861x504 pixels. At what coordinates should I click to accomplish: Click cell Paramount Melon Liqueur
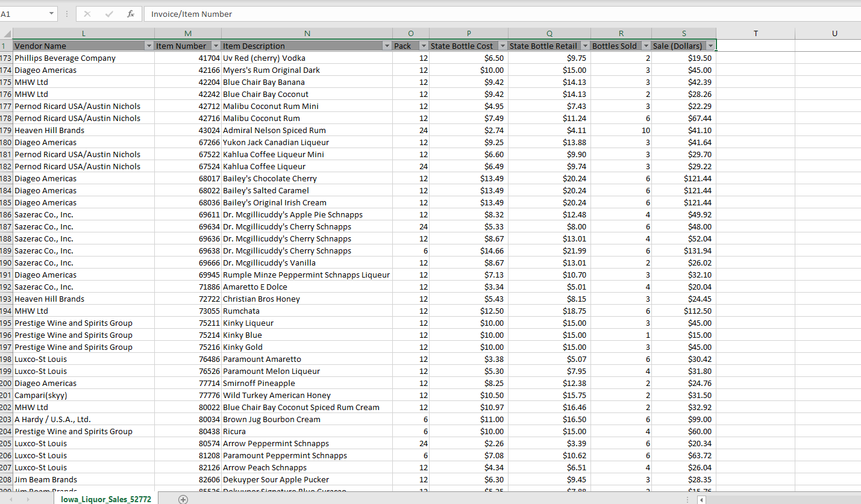pos(307,371)
